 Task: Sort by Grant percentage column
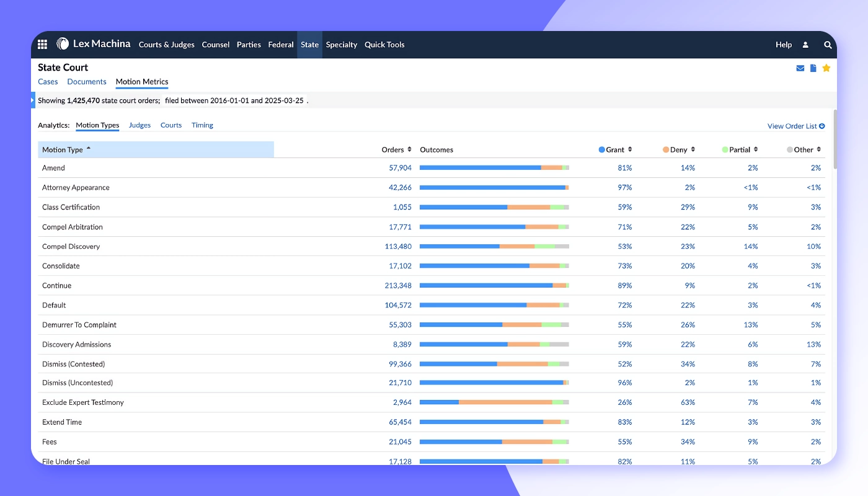pos(615,149)
